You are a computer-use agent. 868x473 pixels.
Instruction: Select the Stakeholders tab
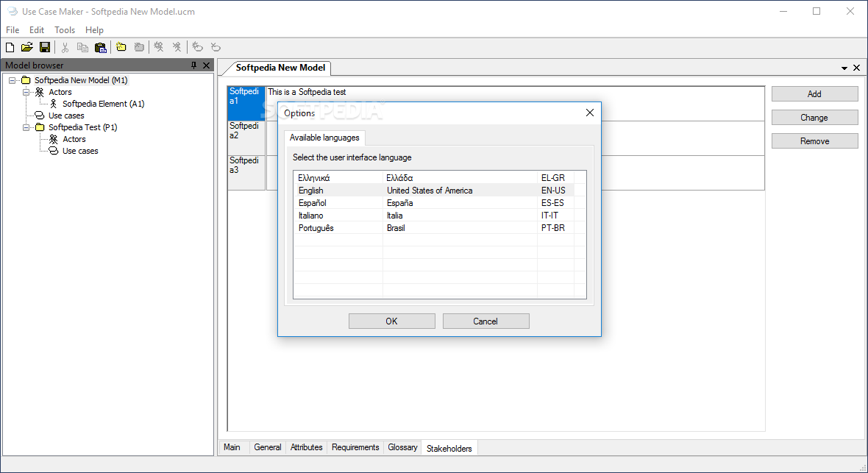(x=449, y=449)
